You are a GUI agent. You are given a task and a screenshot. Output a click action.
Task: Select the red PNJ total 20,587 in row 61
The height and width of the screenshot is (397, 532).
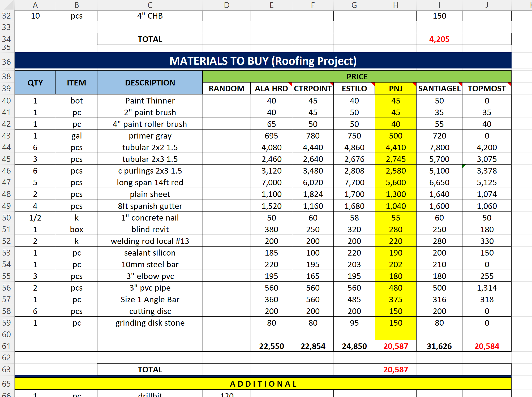395,346
